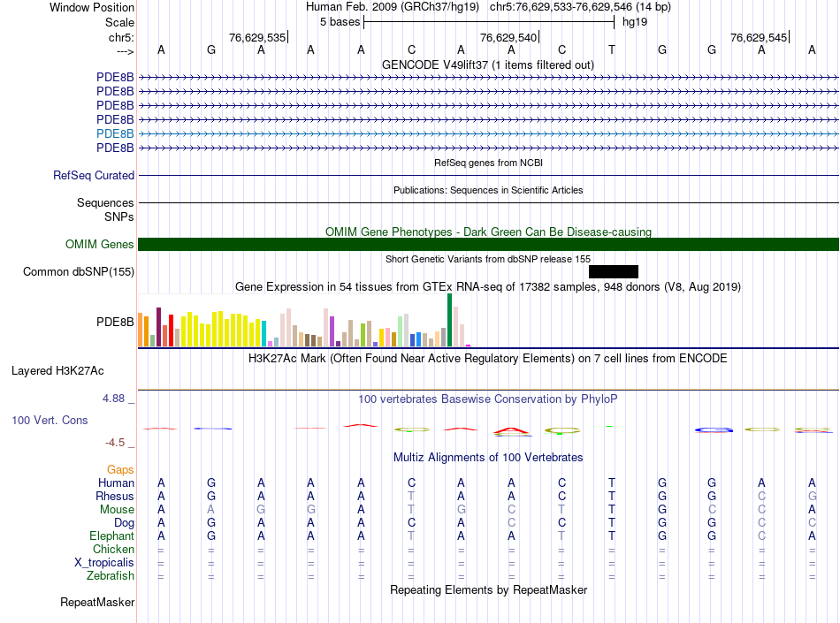Viewport: 840px width, 623px height.
Task: Click the 4.88 PhyloP upper scale value
Action: 113,399
